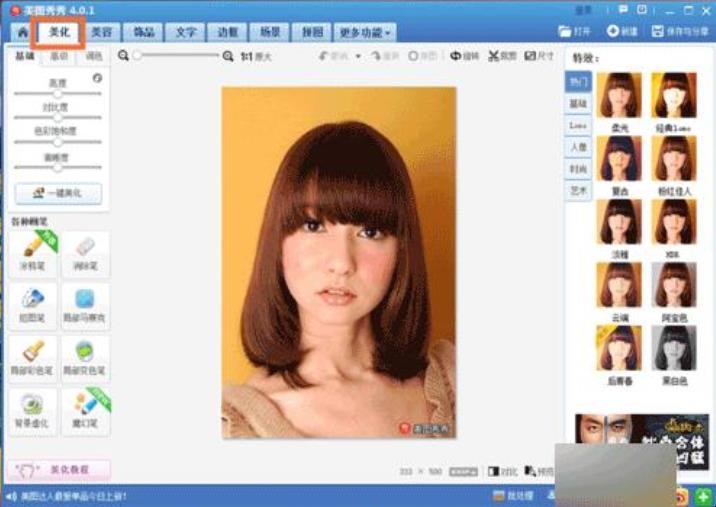Viewport: 716px width, 507px height.
Task: Switch to the 美容 tab
Action: [x=101, y=32]
